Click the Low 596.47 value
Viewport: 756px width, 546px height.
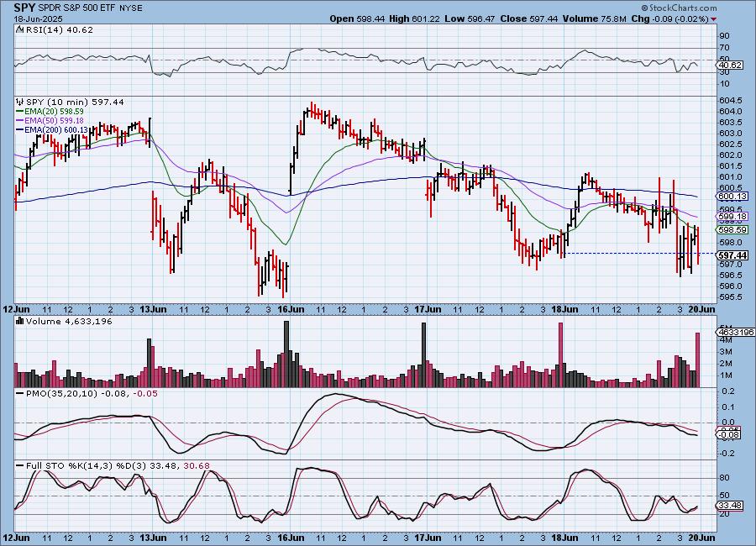tap(470, 18)
